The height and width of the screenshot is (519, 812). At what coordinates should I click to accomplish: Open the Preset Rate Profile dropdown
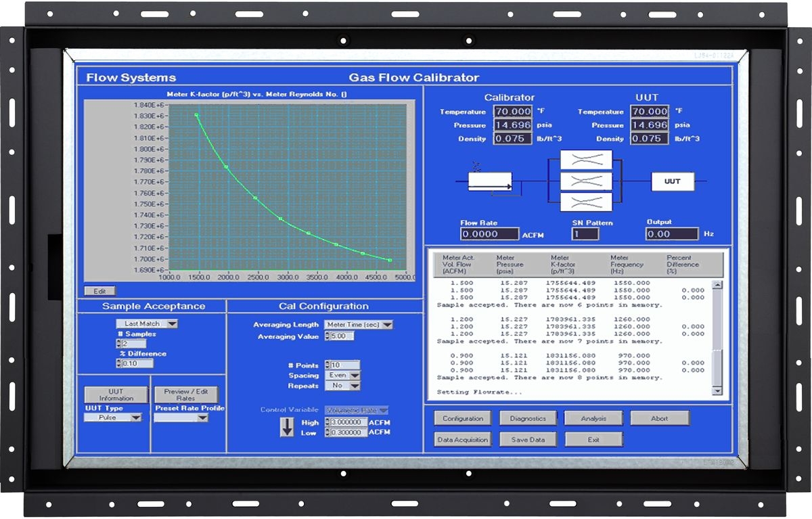[x=181, y=418]
